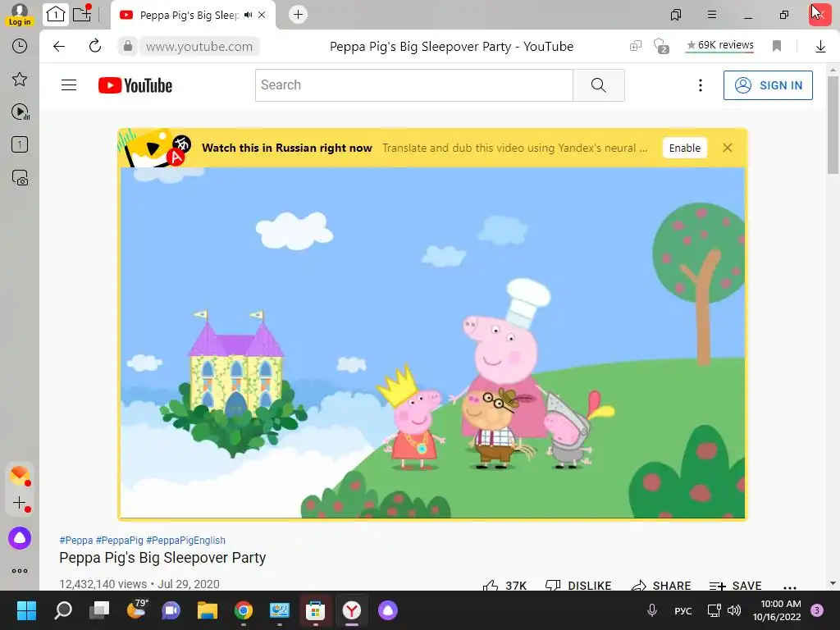Open Windows taskbar search

[63, 610]
